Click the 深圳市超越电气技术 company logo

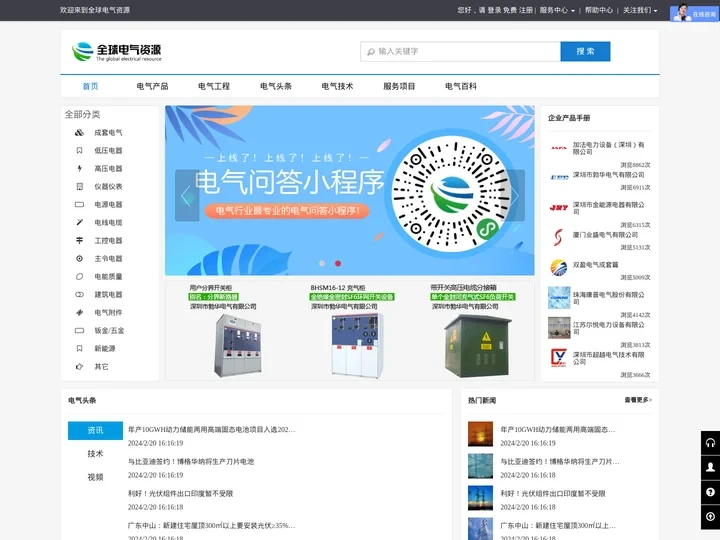(559, 358)
